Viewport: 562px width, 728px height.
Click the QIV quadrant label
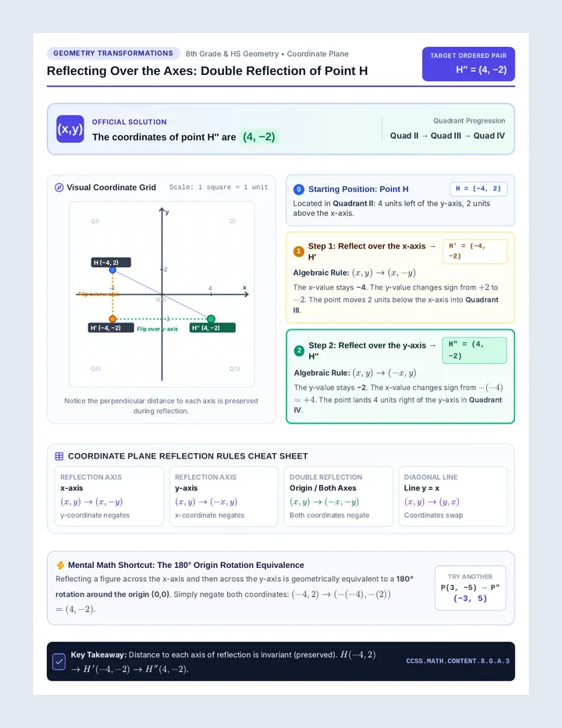pos(234,369)
